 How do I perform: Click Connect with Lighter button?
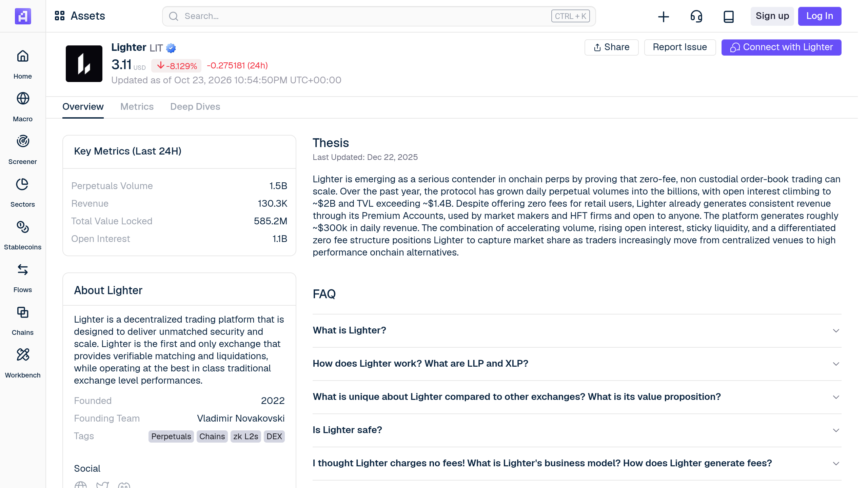click(x=782, y=47)
